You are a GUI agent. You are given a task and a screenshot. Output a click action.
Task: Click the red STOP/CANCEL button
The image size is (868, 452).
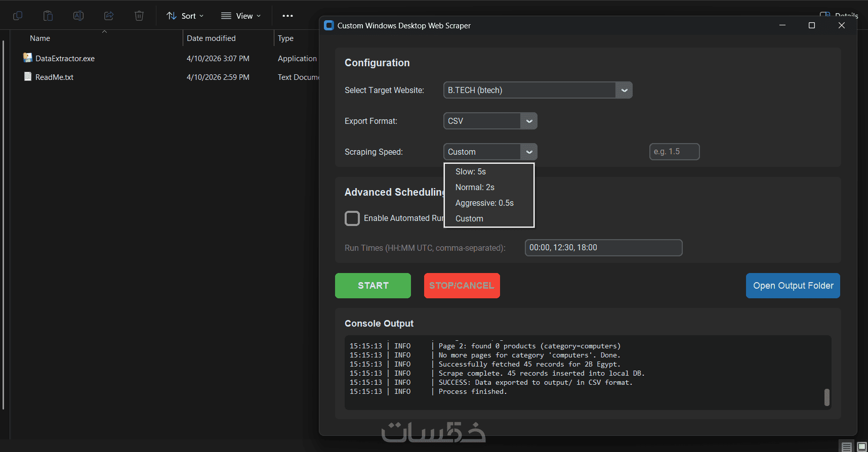(462, 286)
